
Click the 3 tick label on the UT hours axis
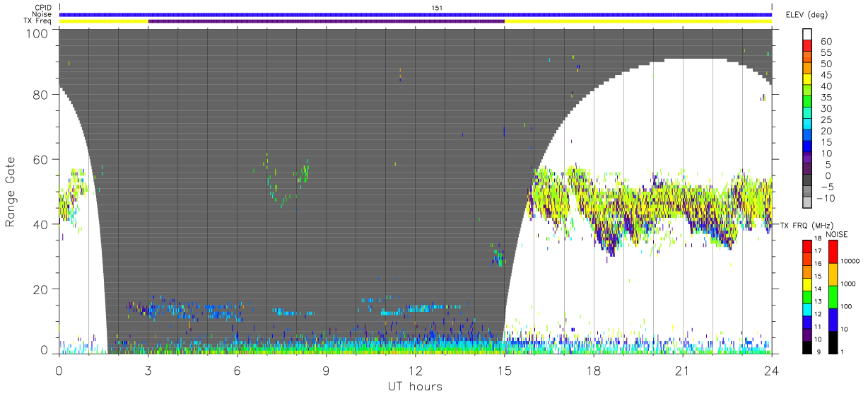[x=148, y=370]
